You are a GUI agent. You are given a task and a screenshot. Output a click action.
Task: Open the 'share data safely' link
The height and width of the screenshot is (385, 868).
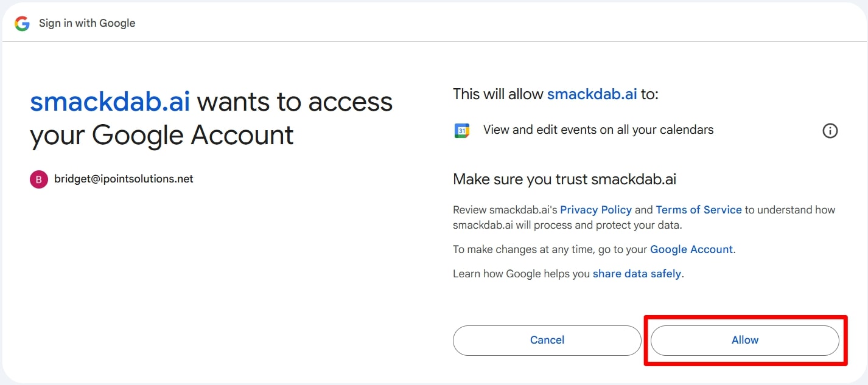pos(637,274)
